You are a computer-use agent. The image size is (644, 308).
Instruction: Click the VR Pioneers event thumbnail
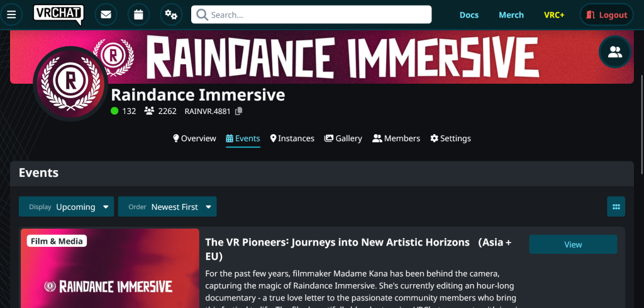[x=109, y=268]
